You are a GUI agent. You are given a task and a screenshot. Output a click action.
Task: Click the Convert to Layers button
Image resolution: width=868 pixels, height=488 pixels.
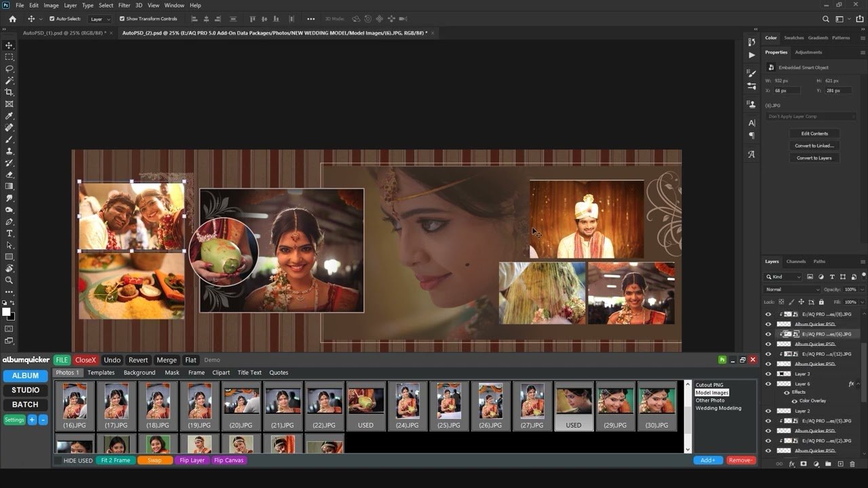[x=814, y=158]
